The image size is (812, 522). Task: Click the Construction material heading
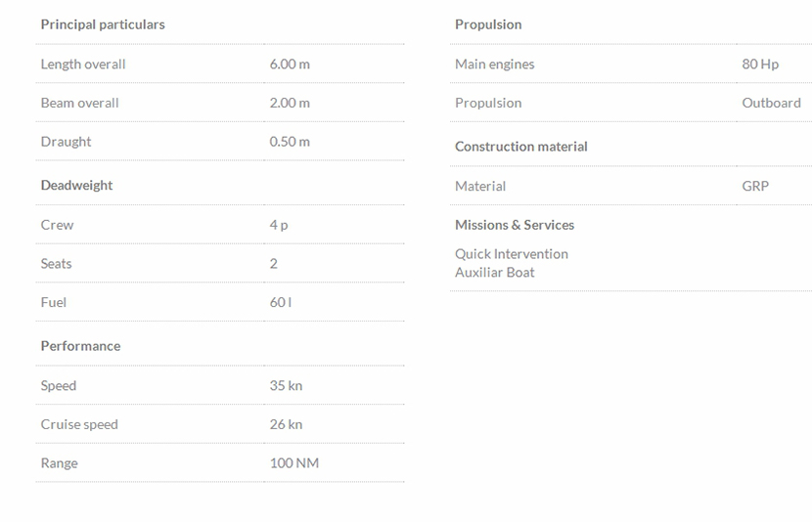click(520, 147)
